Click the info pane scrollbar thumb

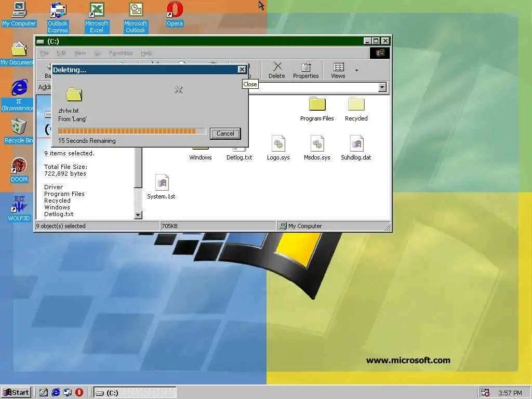pos(138,168)
